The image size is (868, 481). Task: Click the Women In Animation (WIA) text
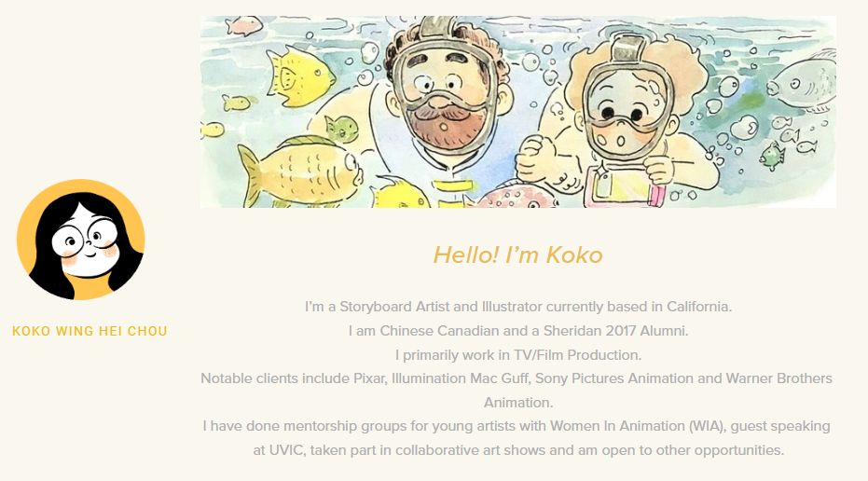click(x=637, y=426)
